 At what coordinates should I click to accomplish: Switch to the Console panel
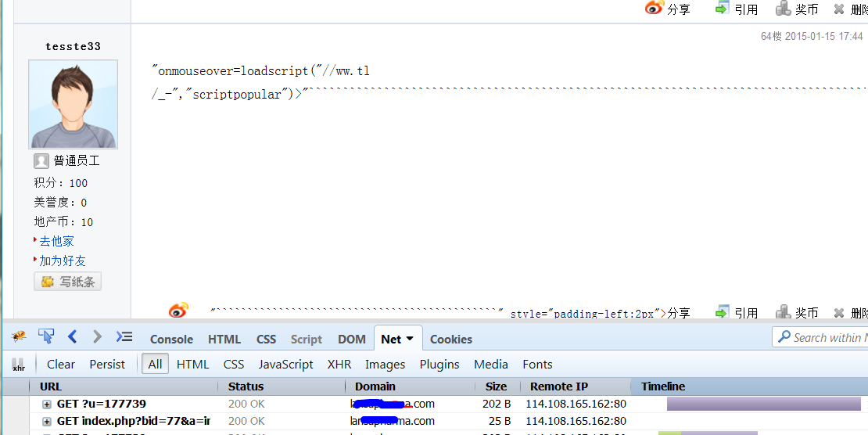pyautogui.click(x=171, y=339)
